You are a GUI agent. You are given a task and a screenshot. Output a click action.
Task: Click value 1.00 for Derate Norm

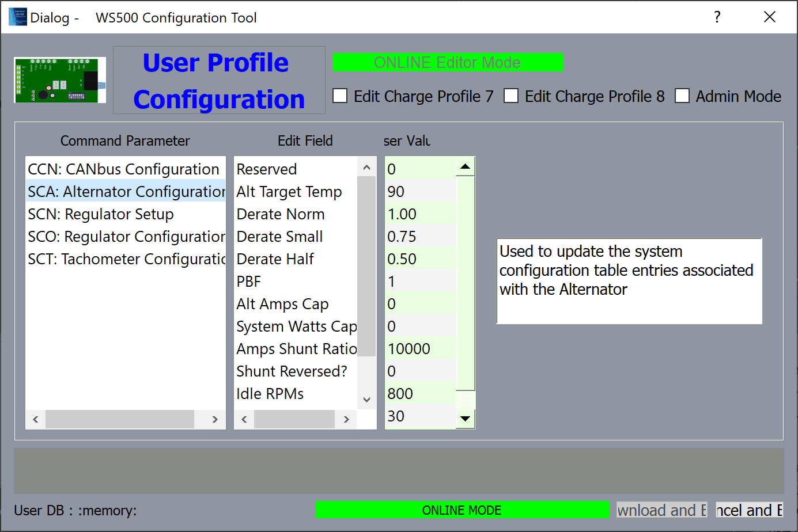point(421,214)
